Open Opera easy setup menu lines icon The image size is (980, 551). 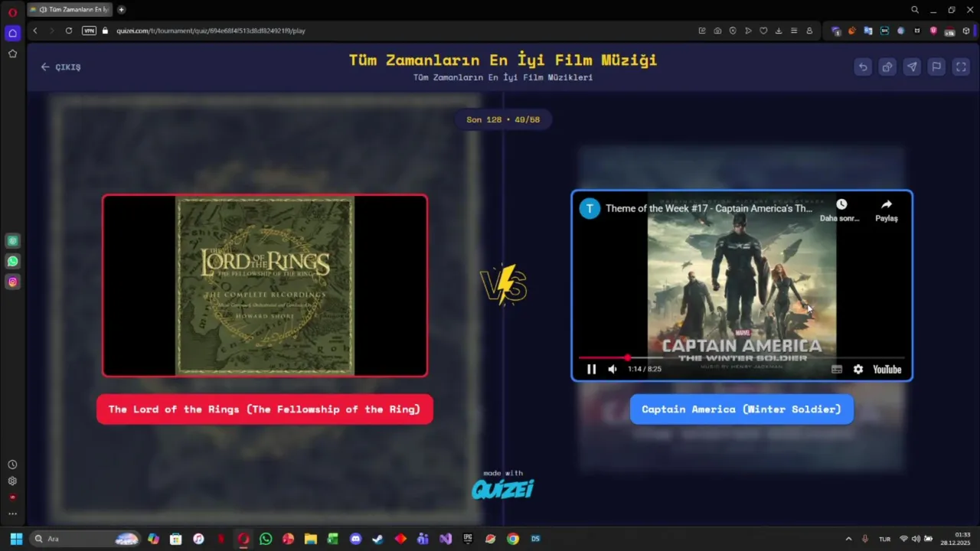[x=794, y=31]
